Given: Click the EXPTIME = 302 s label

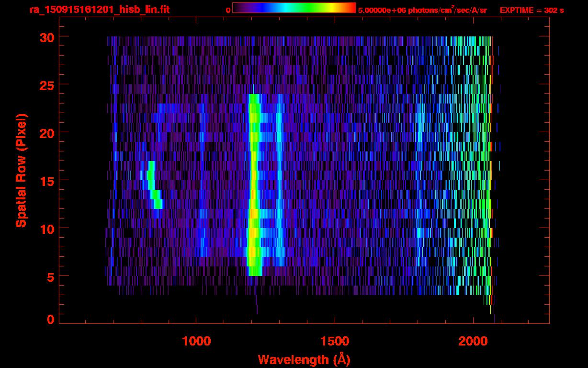Looking at the screenshot, I should point(531,10).
